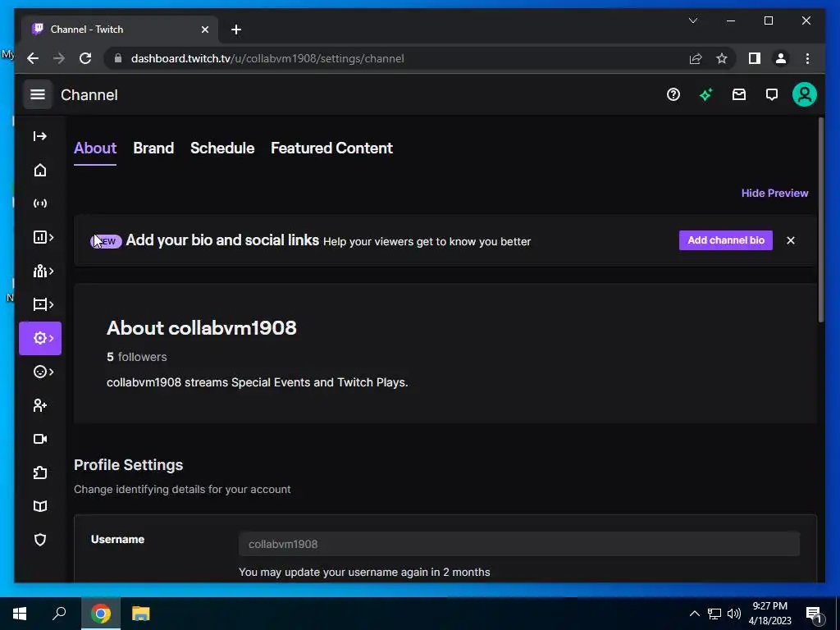The width and height of the screenshot is (840, 630).
Task: Open the Help question mark icon
Action: point(673,95)
